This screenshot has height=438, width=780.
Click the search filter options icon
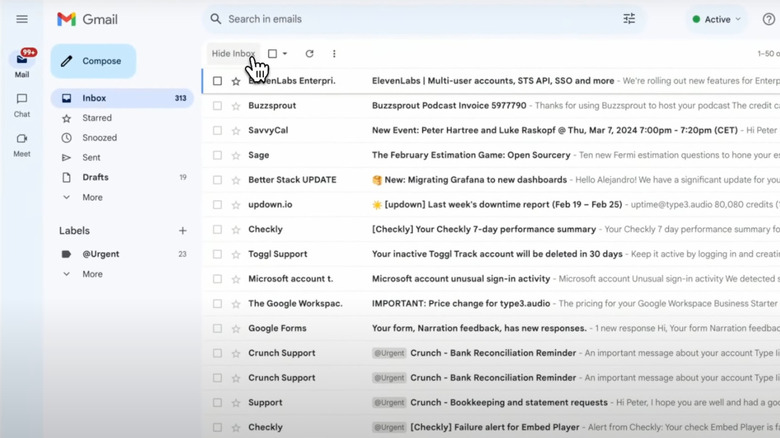tap(629, 19)
